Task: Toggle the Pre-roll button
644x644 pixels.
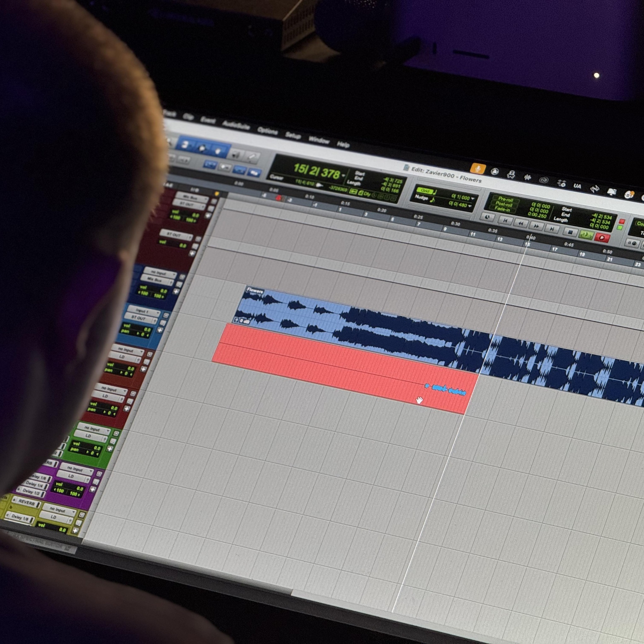Action: pyautogui.click(x=506, y=199)
